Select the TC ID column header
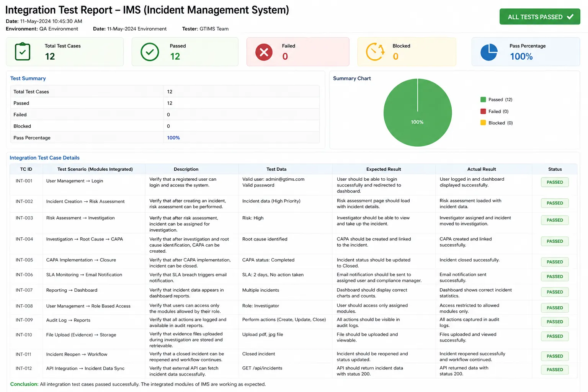588x392 pixels. coord(26,169)
